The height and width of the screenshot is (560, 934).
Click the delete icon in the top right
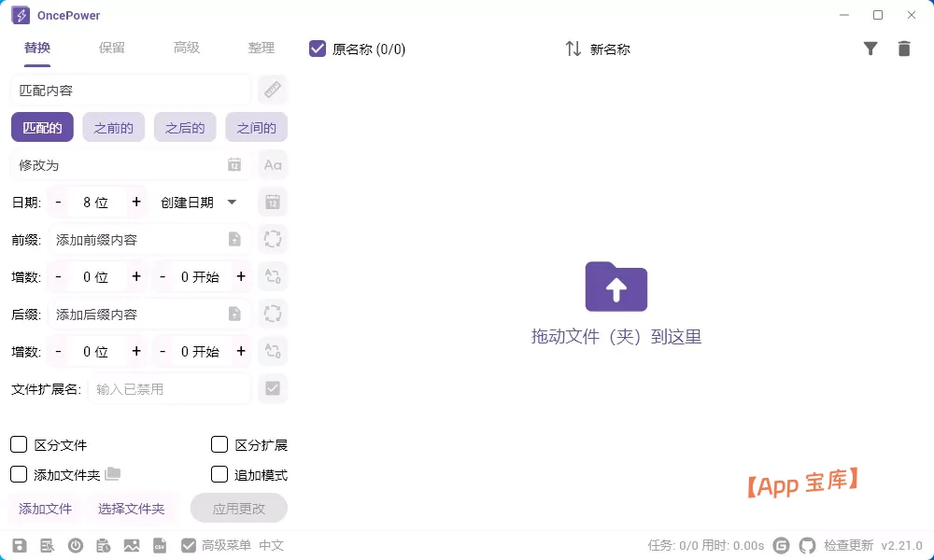point(904,48)
